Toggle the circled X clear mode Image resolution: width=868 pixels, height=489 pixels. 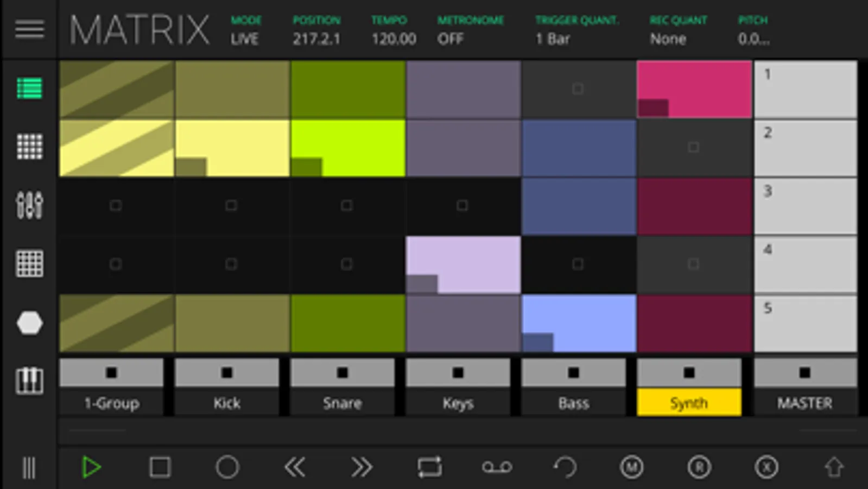click(766, 467)
